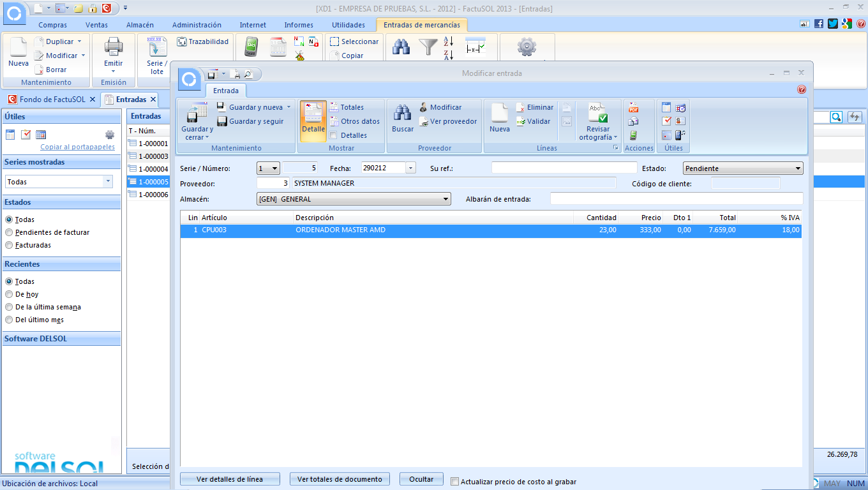Expand Guardar y nueva dropdown arrow

click(x=288, y=107)
